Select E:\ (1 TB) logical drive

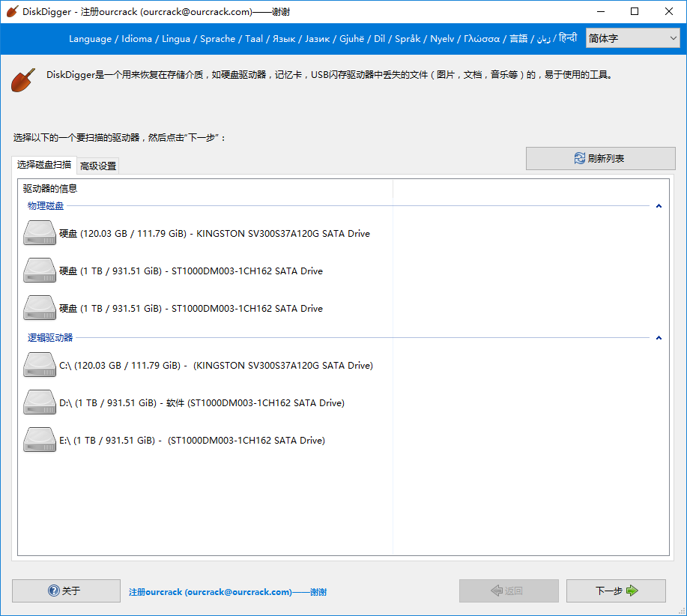(x=175, y=440)
